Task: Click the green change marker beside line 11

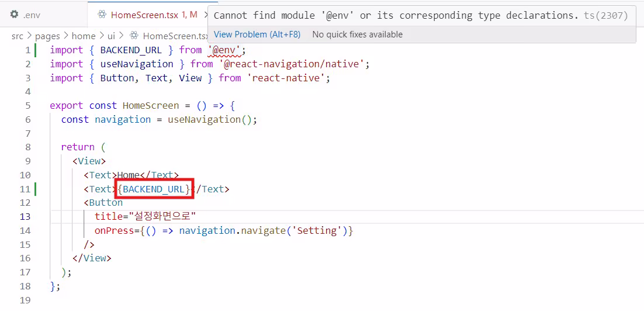Action: click(36, 189)
